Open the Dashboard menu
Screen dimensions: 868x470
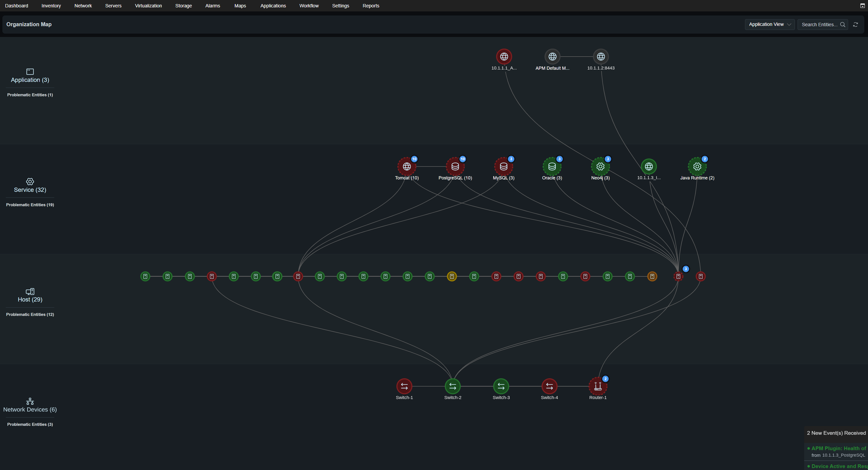pyautogui.click(x=16, y=6)
